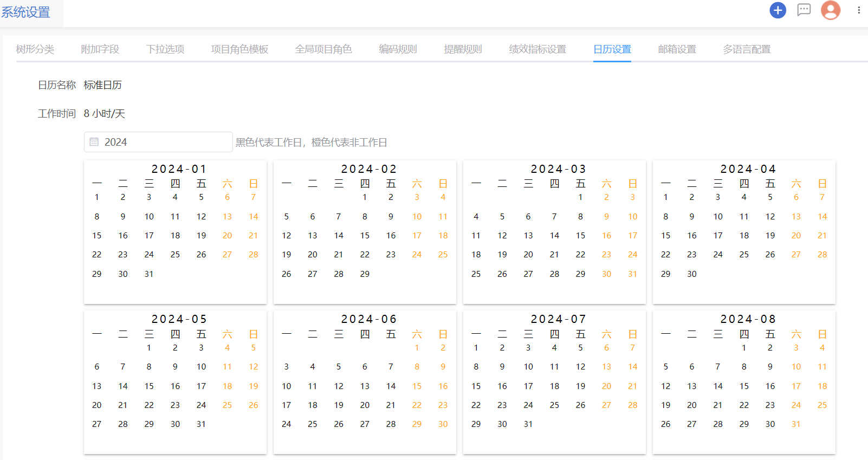Select the 编码规则 tab
This screenshot has width=868, height=460.
click(x=398, y=49)
